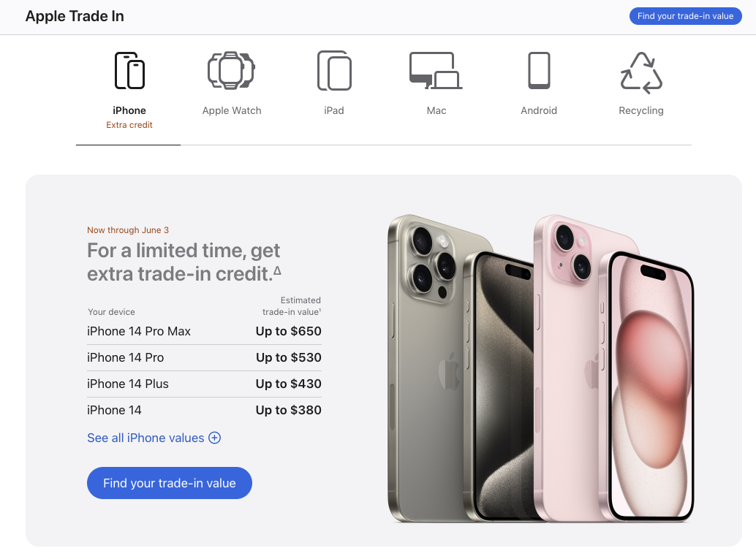Screen dimensions: 756x559
Task: Click the pink iPhone 15 image
Action: click(x=613, y=368)
